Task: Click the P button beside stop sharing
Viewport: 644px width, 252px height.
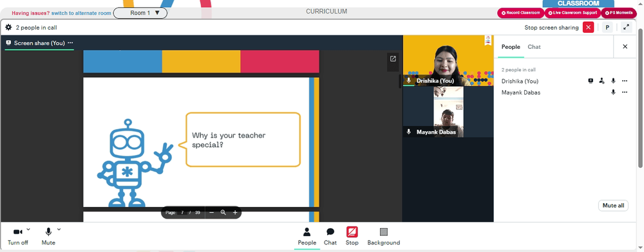Action: (607, 28)
